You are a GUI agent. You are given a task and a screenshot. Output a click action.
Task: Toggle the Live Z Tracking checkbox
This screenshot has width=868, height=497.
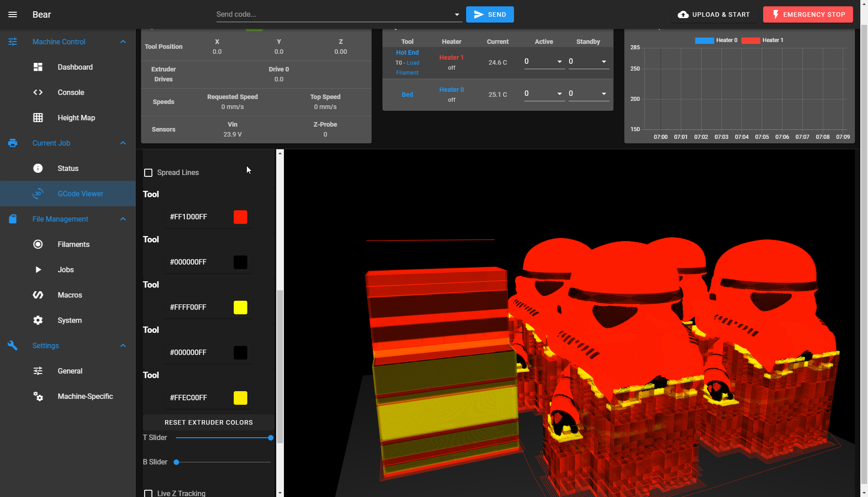[x=148, y=493]
